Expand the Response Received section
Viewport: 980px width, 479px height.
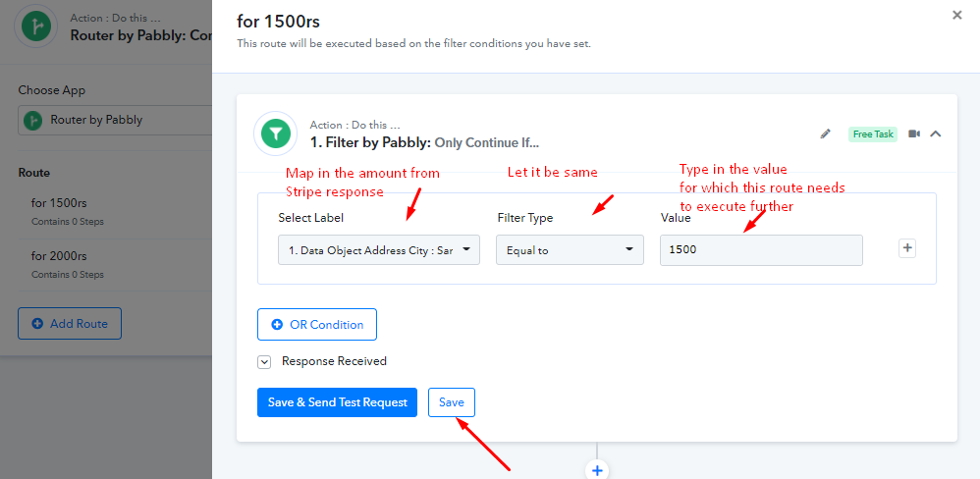click(x=264, y=362)
